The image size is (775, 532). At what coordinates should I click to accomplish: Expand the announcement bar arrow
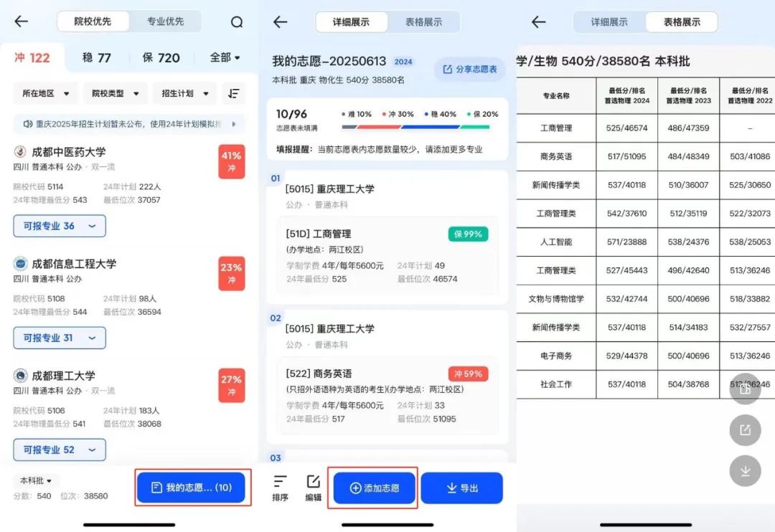click(234, 124)
